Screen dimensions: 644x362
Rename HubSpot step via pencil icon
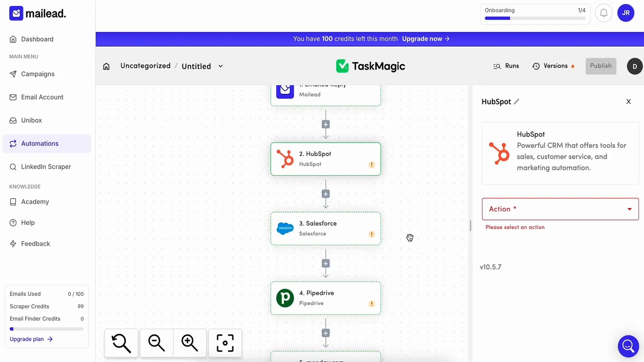(x=517, y=101)
